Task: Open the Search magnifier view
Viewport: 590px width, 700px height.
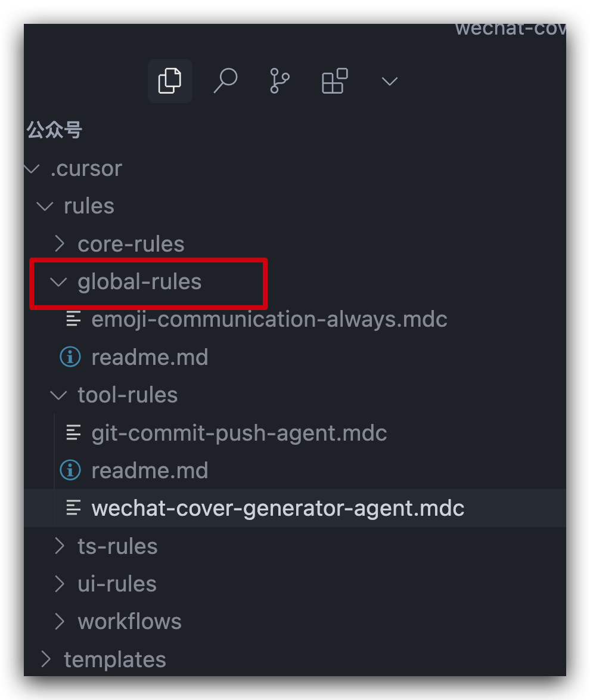Action: (225, 81)
